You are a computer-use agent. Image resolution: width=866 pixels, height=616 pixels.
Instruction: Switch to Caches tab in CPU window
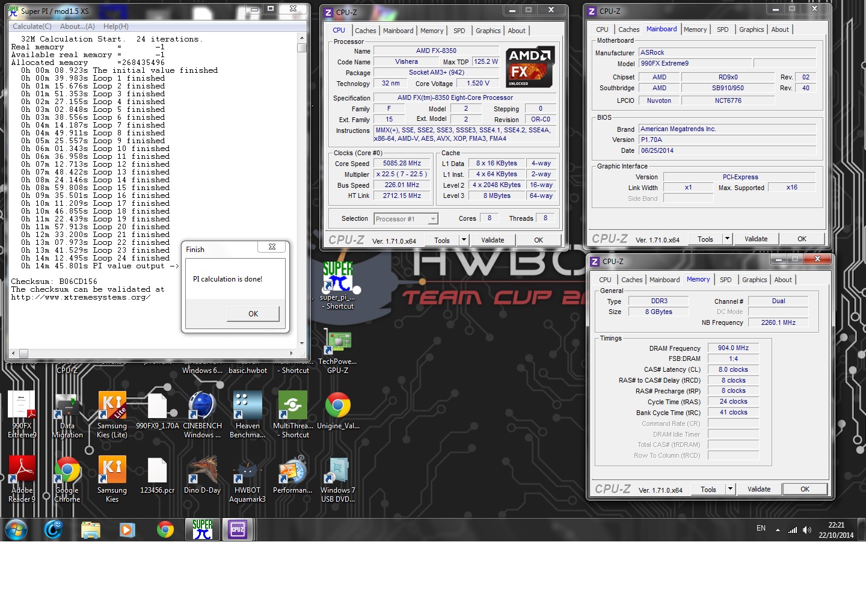(x=365, y=31)
